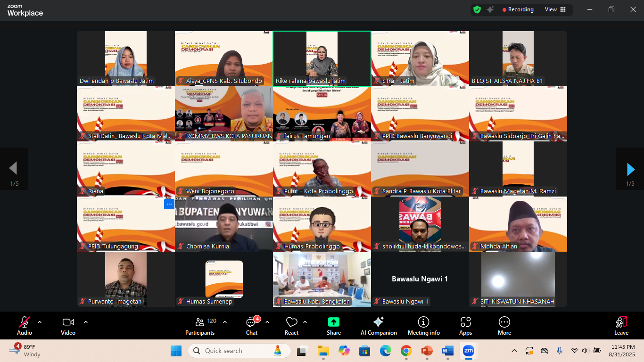Screen dimensions: 644x362
Task: Click the green Share screen button
Action: tap(333, 326)
